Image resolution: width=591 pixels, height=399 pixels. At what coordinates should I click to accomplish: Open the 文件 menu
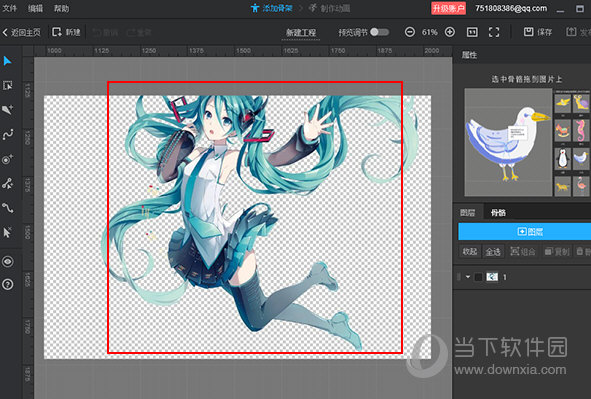point(10,8)
